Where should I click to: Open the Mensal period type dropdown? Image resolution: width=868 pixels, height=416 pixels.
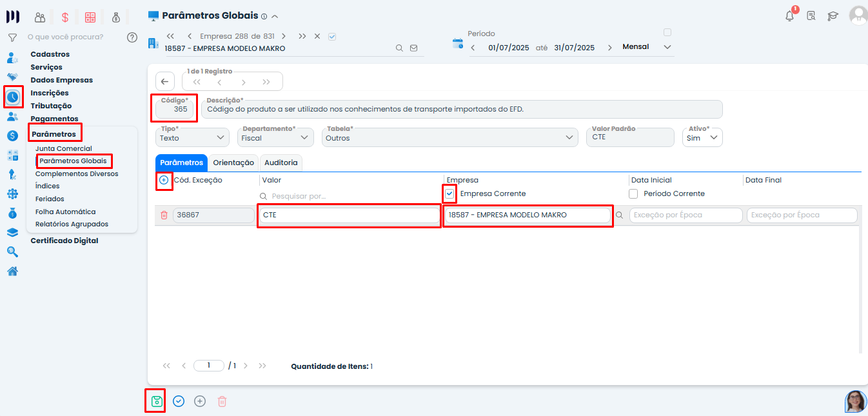click(x=647, y=47)
